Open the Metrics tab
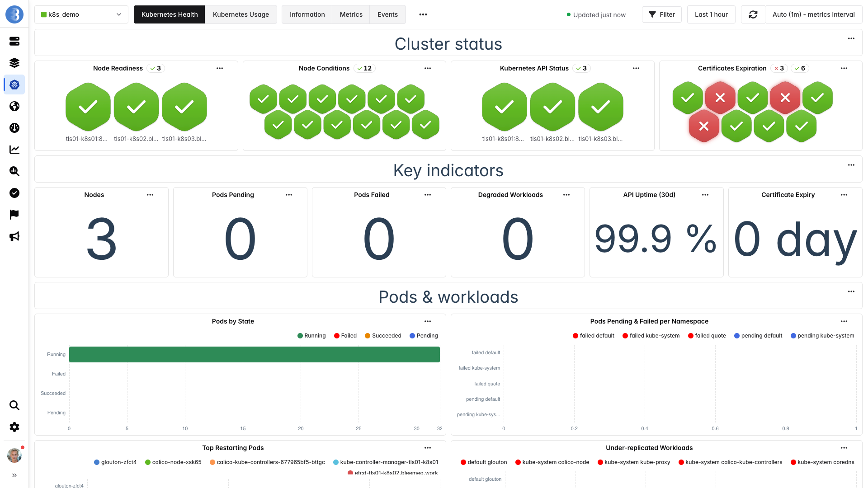The width and height of the screenshot is (868, 488). click(351, 14)
